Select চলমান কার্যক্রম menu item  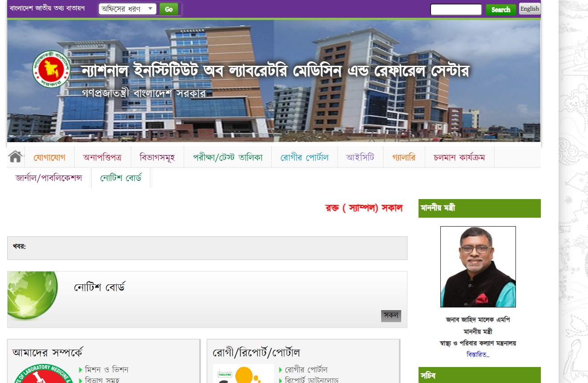459,157
